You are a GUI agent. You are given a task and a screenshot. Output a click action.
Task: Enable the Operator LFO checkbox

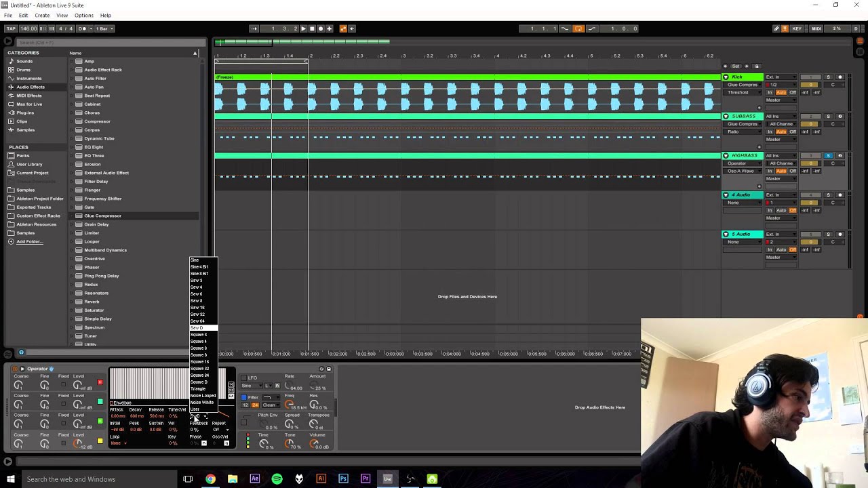[244, 378]
